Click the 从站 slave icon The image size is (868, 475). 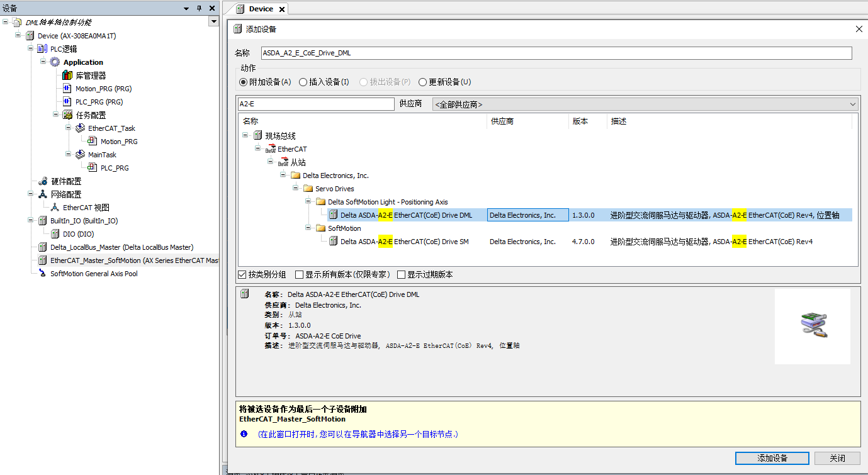click(x=283, y=162)
